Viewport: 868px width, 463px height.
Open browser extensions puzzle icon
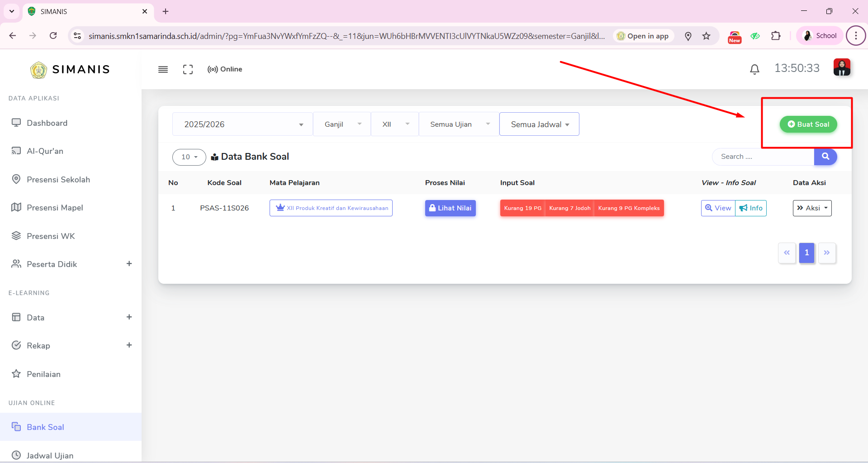pos(776,36)
